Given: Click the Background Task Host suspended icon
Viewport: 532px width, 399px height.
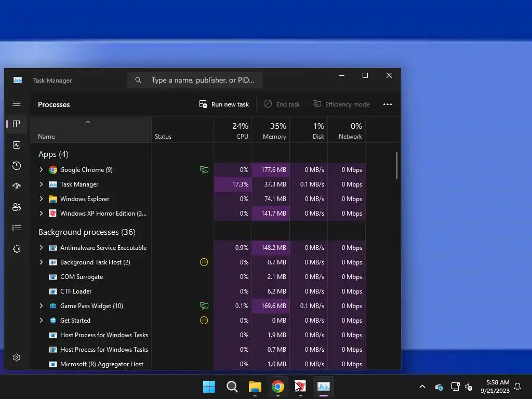Looking at the screenshot, I should tap(204, 262).
